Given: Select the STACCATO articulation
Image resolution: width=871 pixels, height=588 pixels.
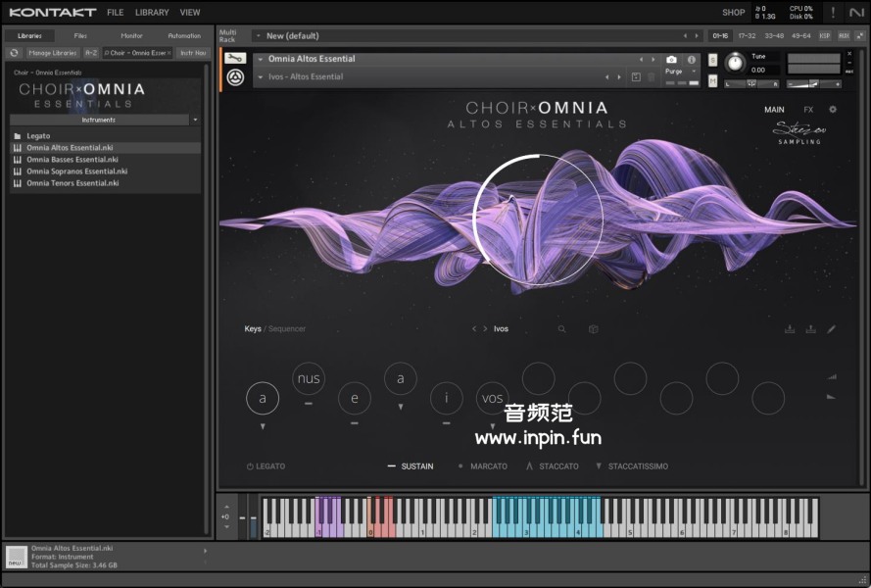Looking at the screenshot, I should pyautogui.click(x=553, y=466).
